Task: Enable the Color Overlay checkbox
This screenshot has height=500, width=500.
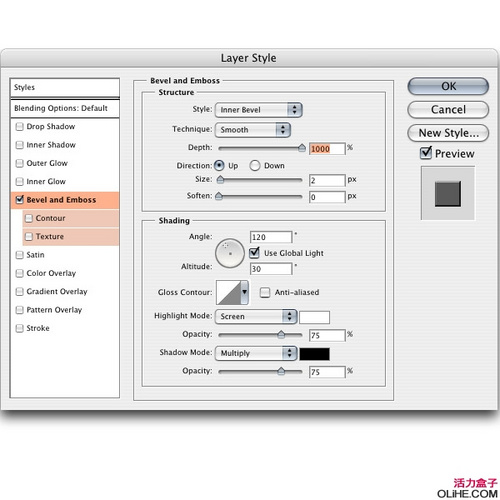Action: coord(20,273)
